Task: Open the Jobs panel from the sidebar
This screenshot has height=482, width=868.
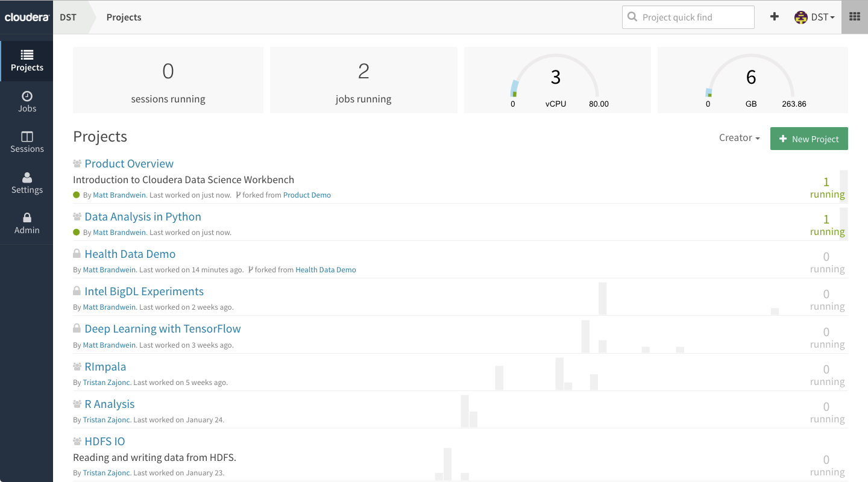Action: tap(27, 101)
